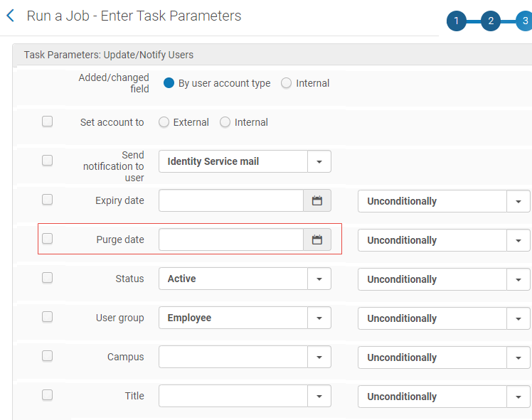Open Unconditionally dropdown for Title row

click(x=444, y=397)
